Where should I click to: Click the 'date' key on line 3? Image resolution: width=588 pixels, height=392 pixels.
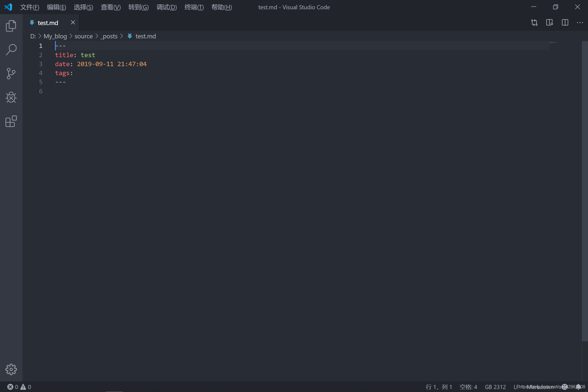[x=62, y=64]
